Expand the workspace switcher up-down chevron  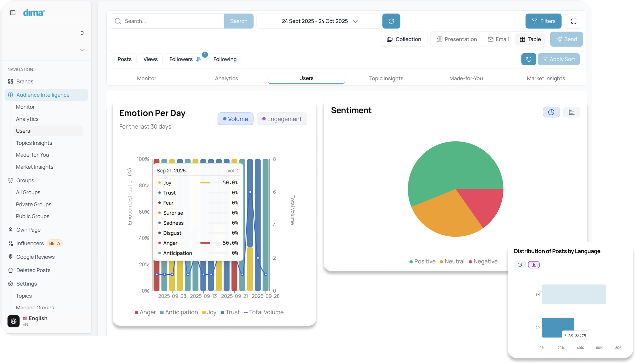click(x=82, y=33)
